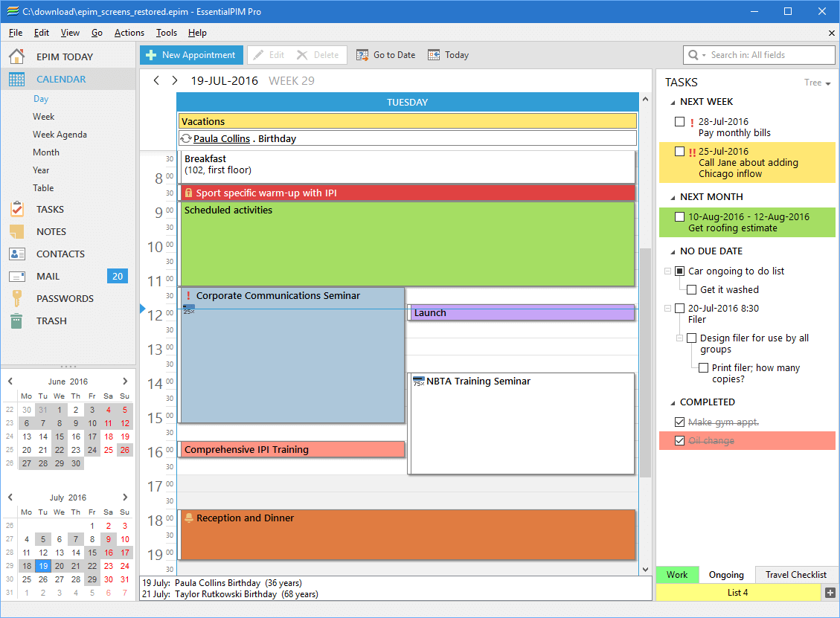Viewport: 840px width, 618px height.
Task: Switch to the Travel Checklist tab
Action: coord(795,574)
